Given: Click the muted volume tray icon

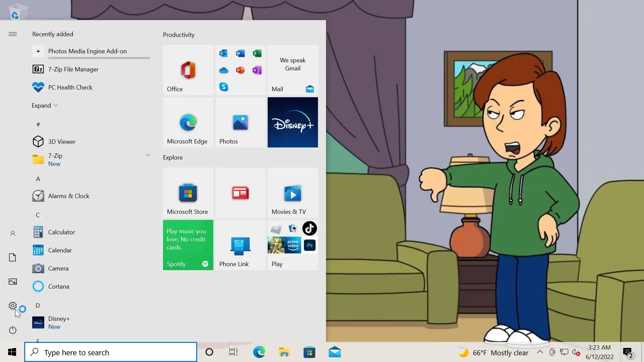Looking at the screenshot, I should [x=576, y=352].
